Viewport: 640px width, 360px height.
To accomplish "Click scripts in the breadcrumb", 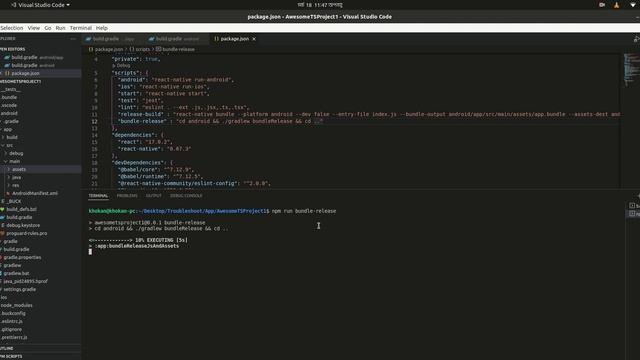I will click(142, 49).
